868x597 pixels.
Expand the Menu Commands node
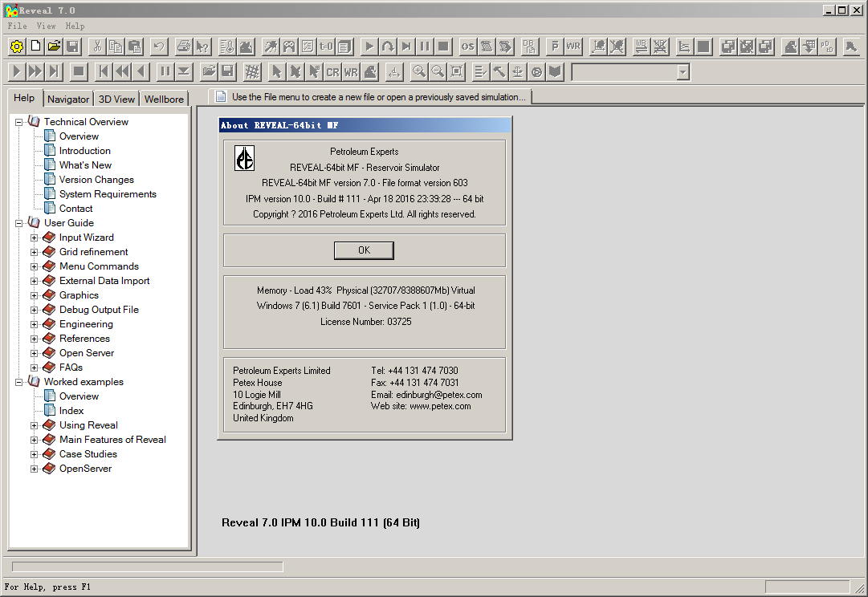tap(35, 266)
